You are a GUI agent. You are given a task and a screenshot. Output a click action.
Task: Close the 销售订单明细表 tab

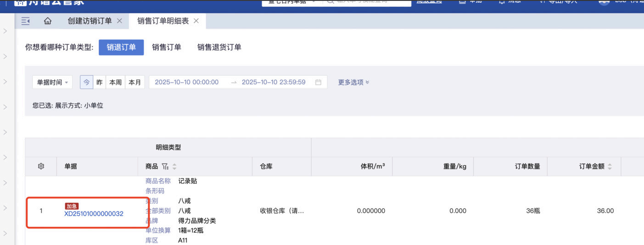[196, 21]
